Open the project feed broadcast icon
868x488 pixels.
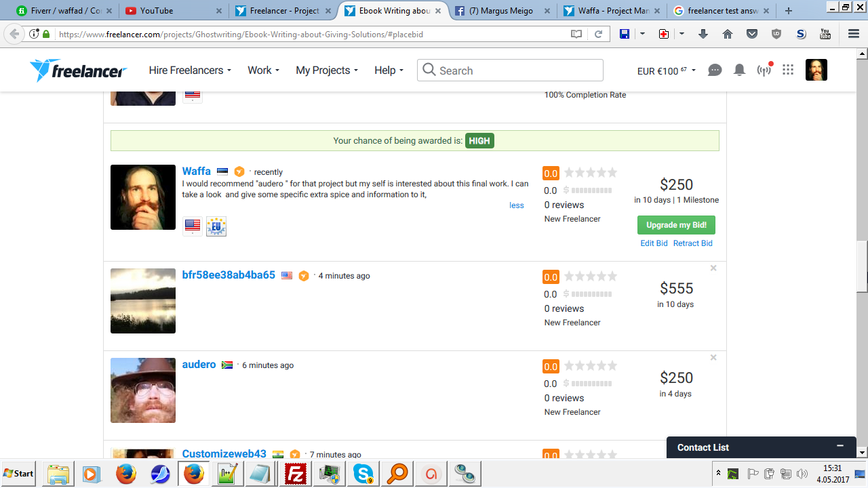(764, 70)
